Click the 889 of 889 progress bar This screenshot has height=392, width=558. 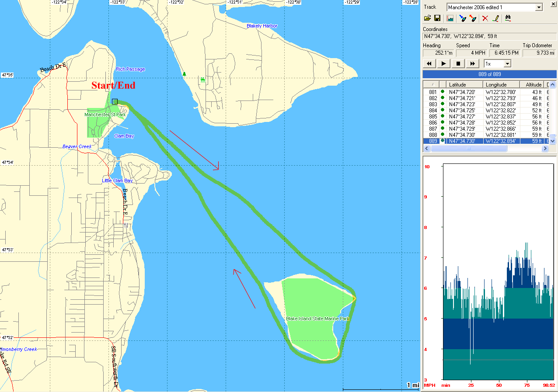(489, 74)
